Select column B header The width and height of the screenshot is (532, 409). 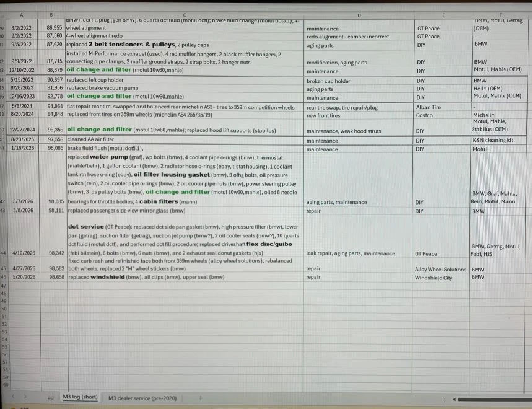51,15
